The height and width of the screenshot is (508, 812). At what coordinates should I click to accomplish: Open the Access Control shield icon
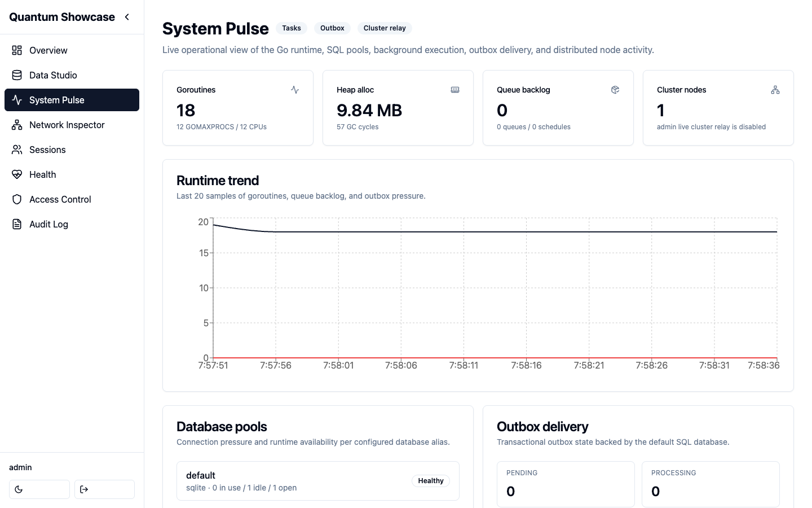[17, 199]
